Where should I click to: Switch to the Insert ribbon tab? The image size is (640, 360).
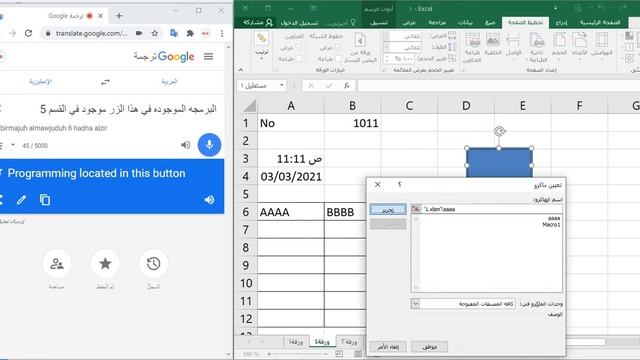coord(561,22)
